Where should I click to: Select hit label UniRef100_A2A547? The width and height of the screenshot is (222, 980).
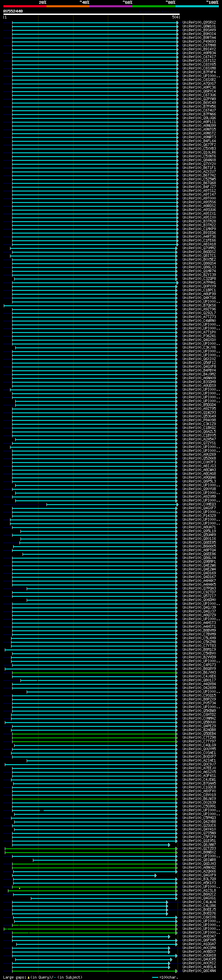point(199,439)
